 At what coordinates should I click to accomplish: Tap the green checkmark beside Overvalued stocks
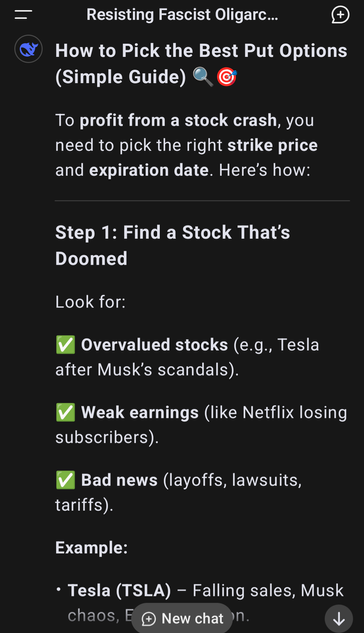(65, 345)
